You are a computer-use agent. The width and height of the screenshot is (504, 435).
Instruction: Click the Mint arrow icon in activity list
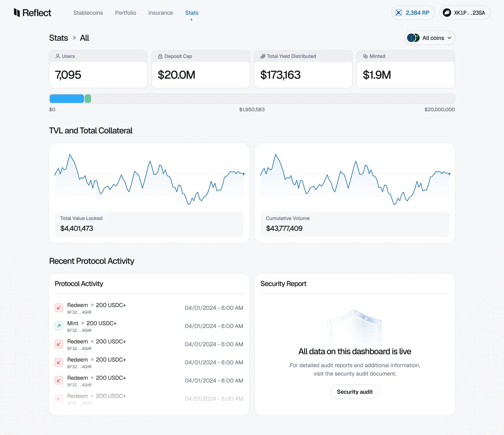coord(59,326)
